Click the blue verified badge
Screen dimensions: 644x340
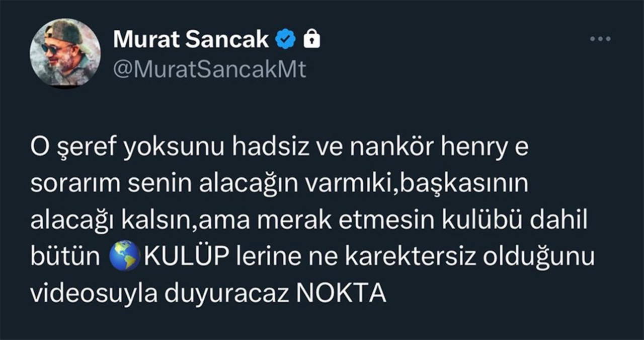click(x=287, y=39)
